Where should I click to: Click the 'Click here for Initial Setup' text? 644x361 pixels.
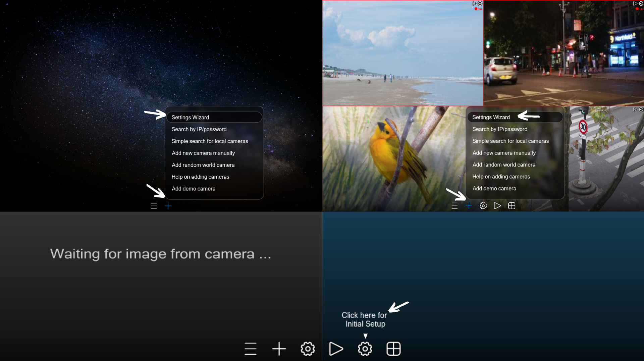pyautogui.click(x=365, y=319)
